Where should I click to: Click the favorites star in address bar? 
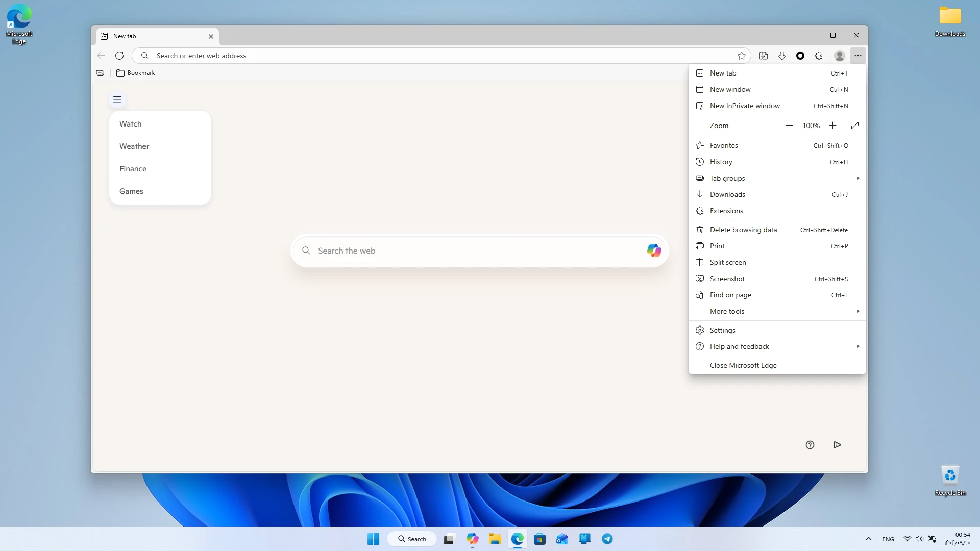click(742, 56)
